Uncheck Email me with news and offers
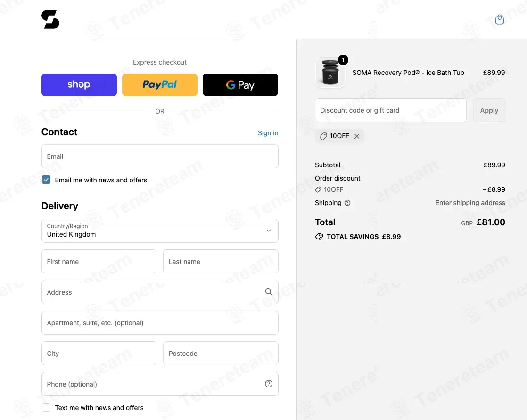The width and height of the screenshot is (527, 420). pos(46,180)
